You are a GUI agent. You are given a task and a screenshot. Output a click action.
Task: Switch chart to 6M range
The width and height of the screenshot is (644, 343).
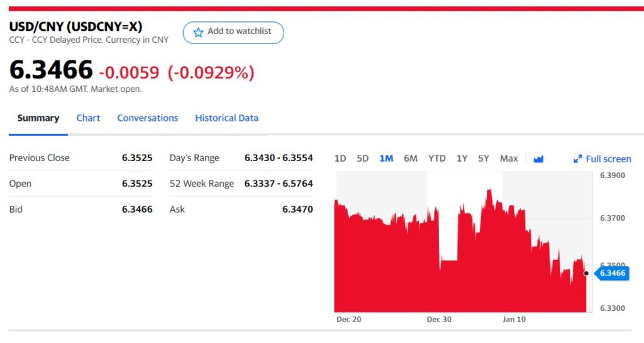point(411,159)
